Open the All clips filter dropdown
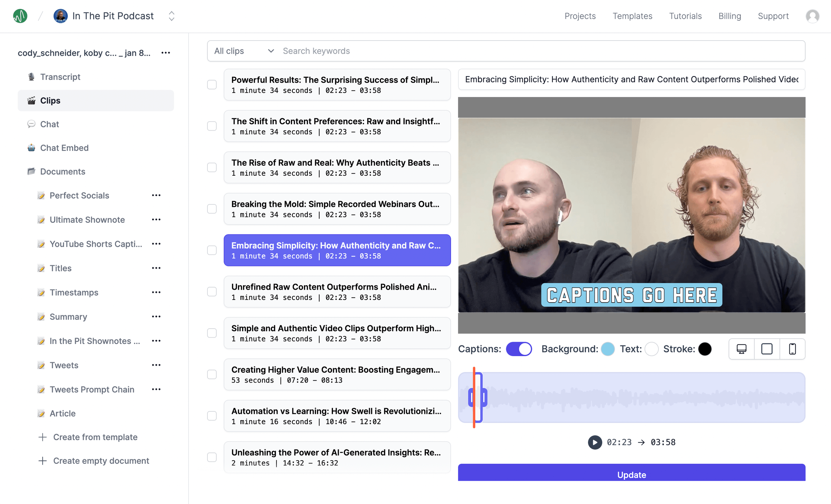831x504 pixels. click(x=244, y=51)
